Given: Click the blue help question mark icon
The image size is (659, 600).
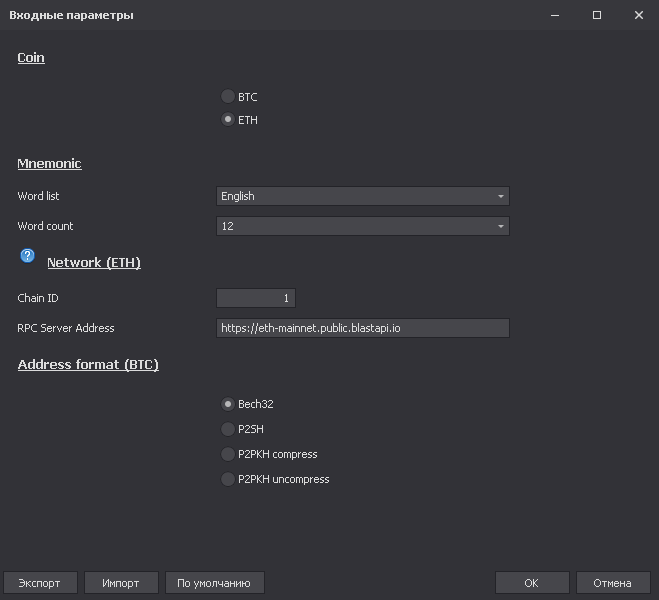Looking at the screenshot, I should point(27,256).
